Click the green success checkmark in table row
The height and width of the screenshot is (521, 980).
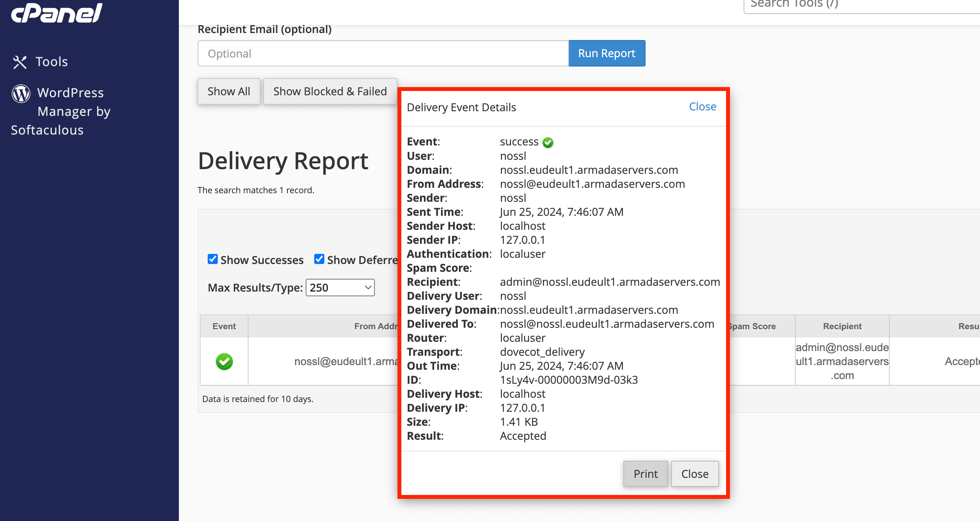click(x=224, y=362)
